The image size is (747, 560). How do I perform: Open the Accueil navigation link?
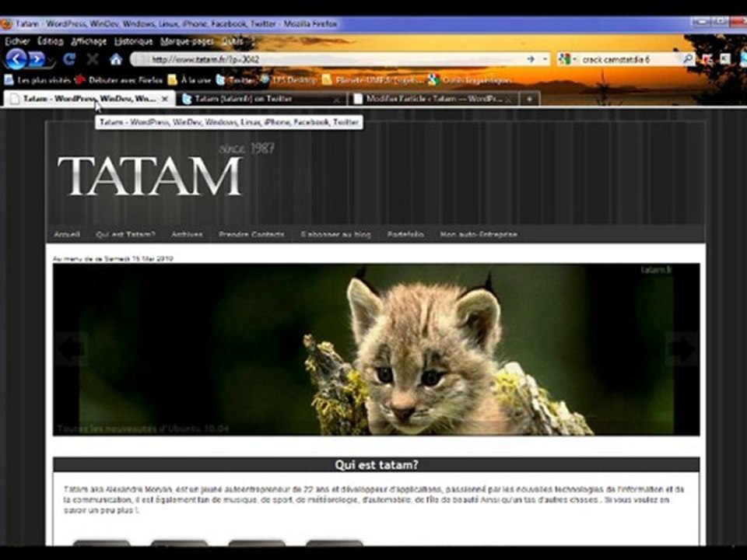(67, 234)
